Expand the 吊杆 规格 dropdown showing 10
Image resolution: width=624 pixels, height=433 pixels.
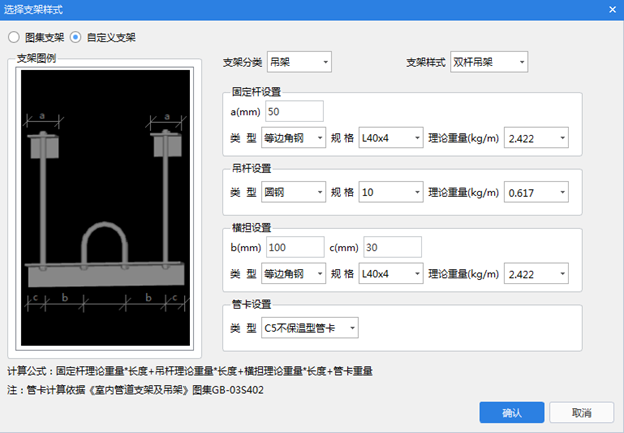pos(389,191)
